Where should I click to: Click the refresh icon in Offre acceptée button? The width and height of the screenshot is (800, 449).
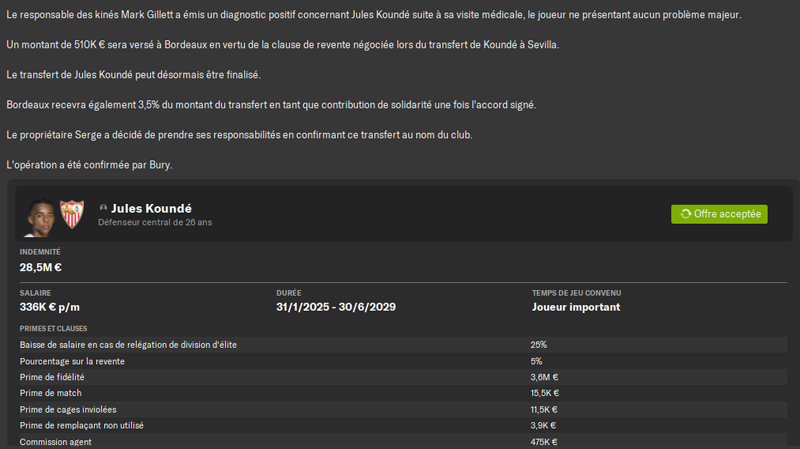pos(685,214)
